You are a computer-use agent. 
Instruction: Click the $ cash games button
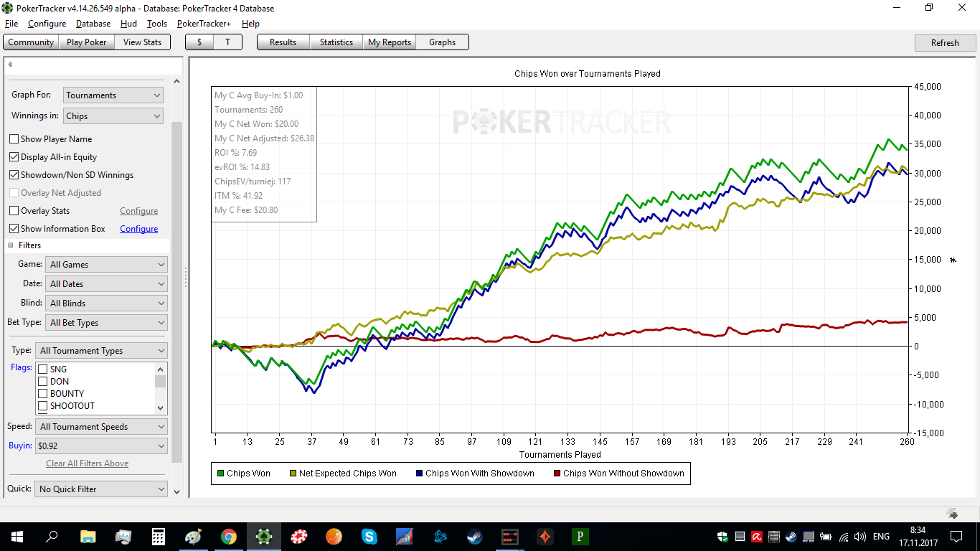click(199, 42)
